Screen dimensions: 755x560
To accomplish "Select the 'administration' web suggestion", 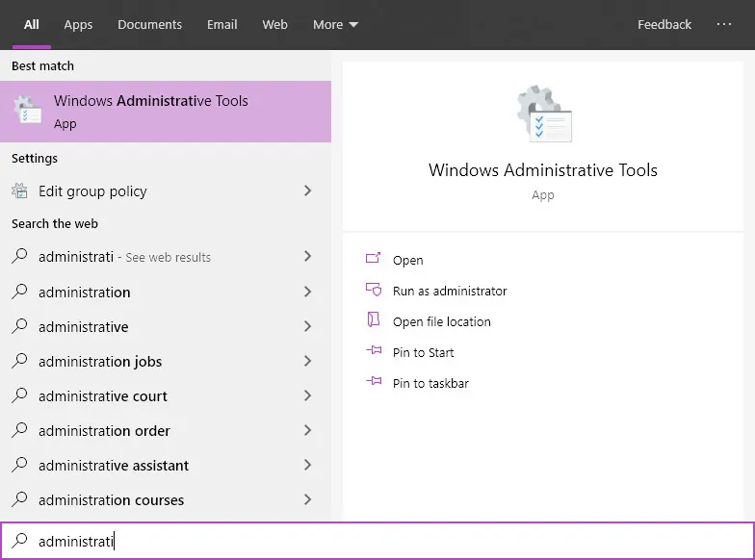I will [166, 293].
